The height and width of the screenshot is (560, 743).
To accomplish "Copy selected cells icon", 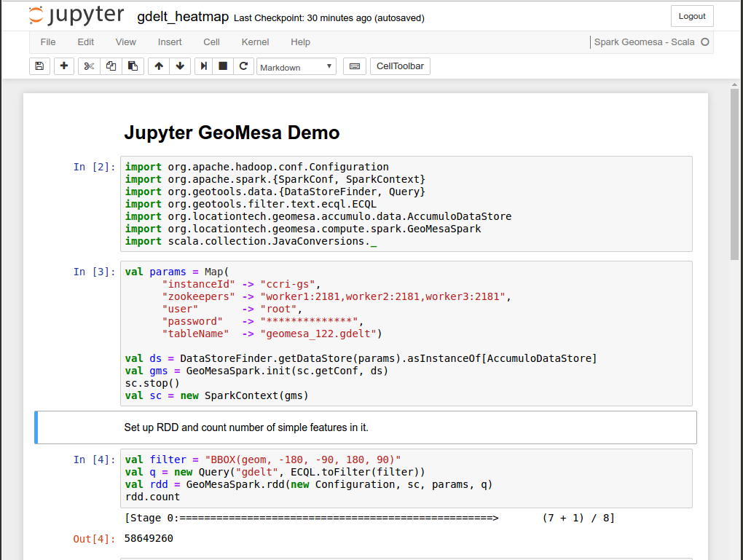I will (x=111, y=66).
